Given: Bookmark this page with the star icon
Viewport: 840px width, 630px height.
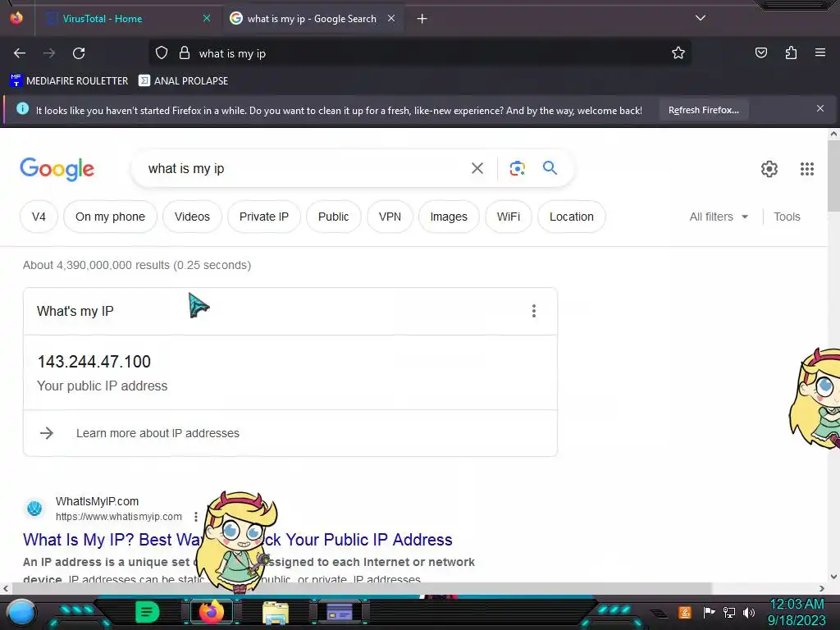Looking at the screenshot, I should tap(678, 53).
